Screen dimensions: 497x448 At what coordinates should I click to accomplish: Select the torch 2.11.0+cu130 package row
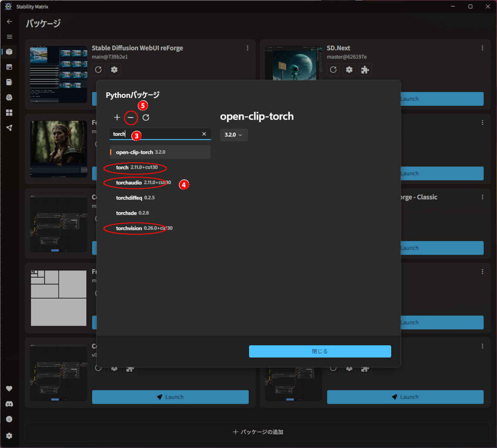160,168
